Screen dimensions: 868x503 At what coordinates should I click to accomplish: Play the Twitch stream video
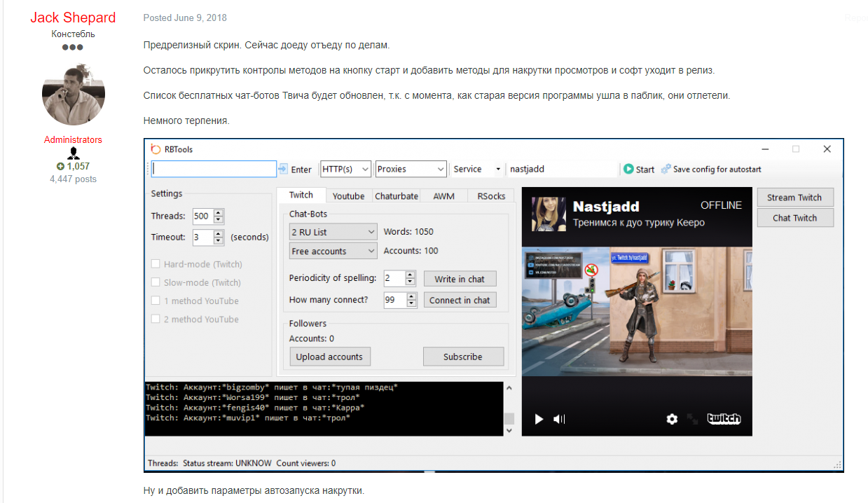[539, 419]
